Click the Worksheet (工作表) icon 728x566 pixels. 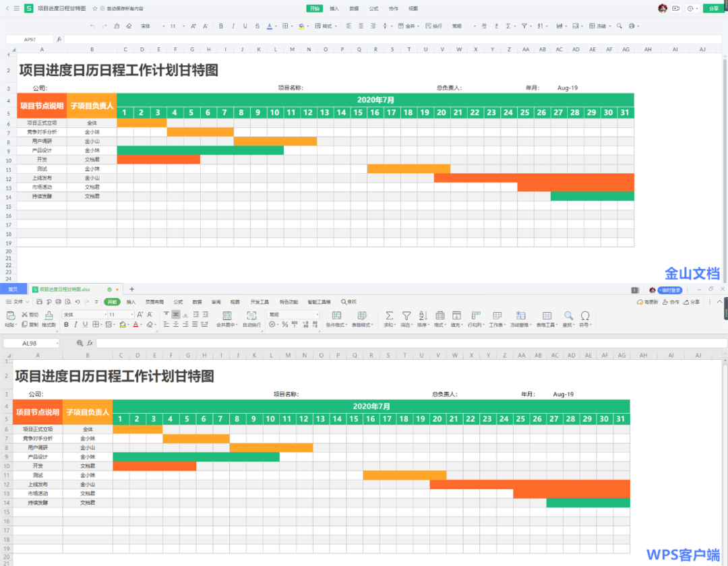[x=497, y=316]
